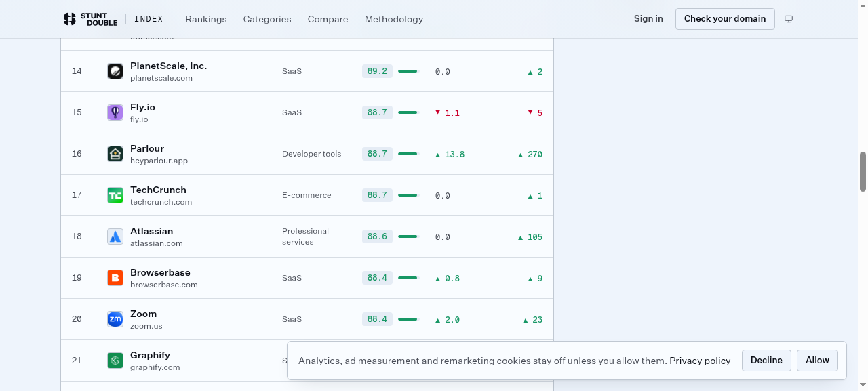
Task: Open the Categories nav item
Action: (x=267, y=19)
